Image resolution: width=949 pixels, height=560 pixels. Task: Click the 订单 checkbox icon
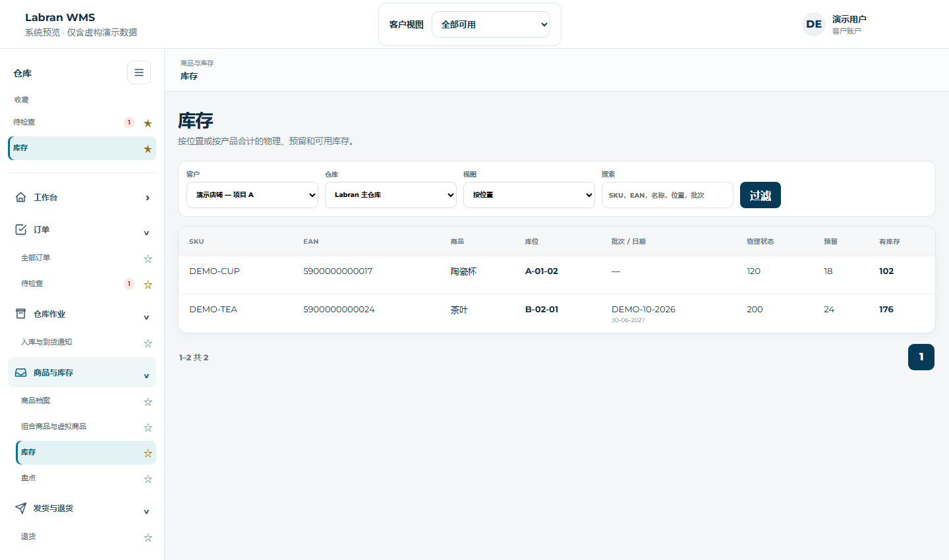tap(21, 229)
